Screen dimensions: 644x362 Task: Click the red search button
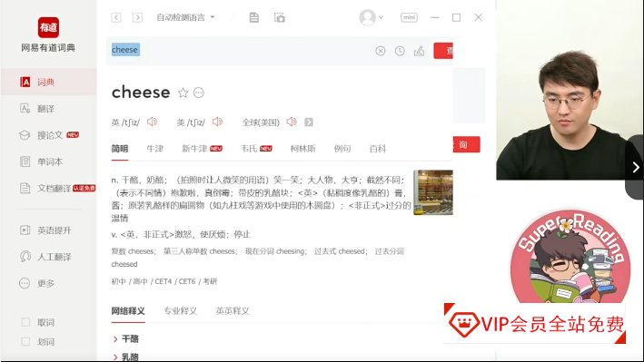[443, 51]
